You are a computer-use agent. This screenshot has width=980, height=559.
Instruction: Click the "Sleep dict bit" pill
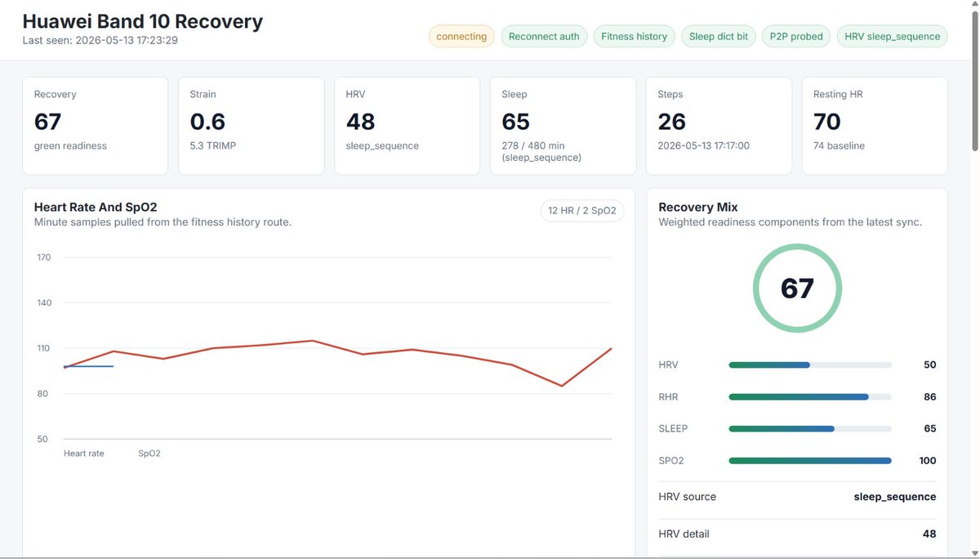point(719,36)
